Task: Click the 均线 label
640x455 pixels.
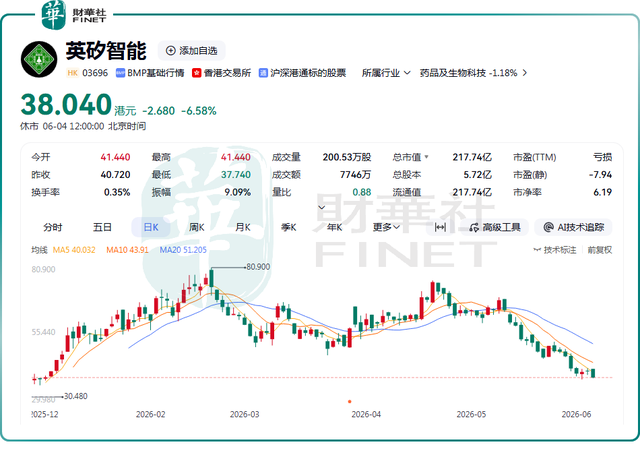Action: tap(39, 250)
